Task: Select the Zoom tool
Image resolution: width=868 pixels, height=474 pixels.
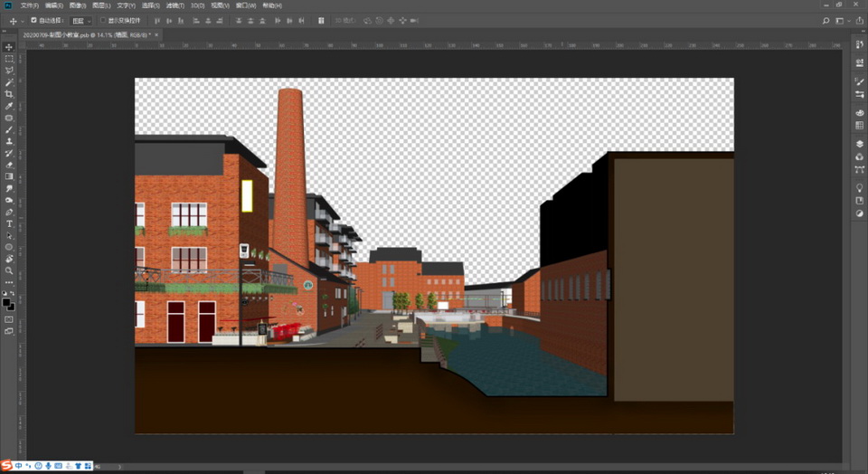Action: pos(9,270)
